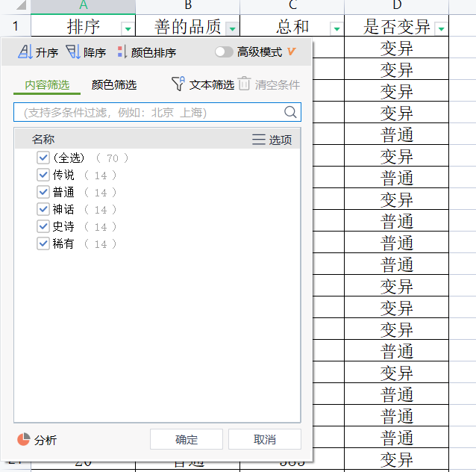Click the search magnifier icon

click(x=290, y=112)
